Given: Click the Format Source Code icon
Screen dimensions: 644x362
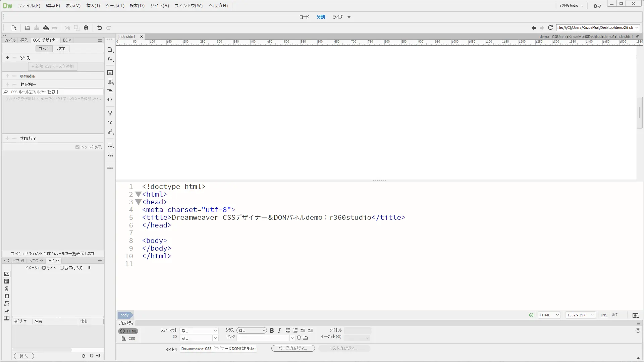Looking at the screenshot, I should (x=110, y=132).
